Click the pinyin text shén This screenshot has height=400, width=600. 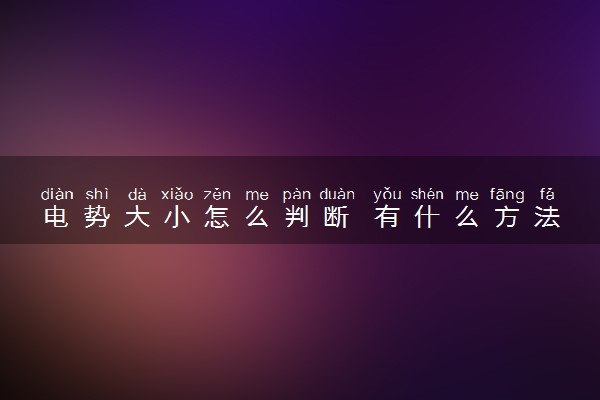[x=427, y=194]
